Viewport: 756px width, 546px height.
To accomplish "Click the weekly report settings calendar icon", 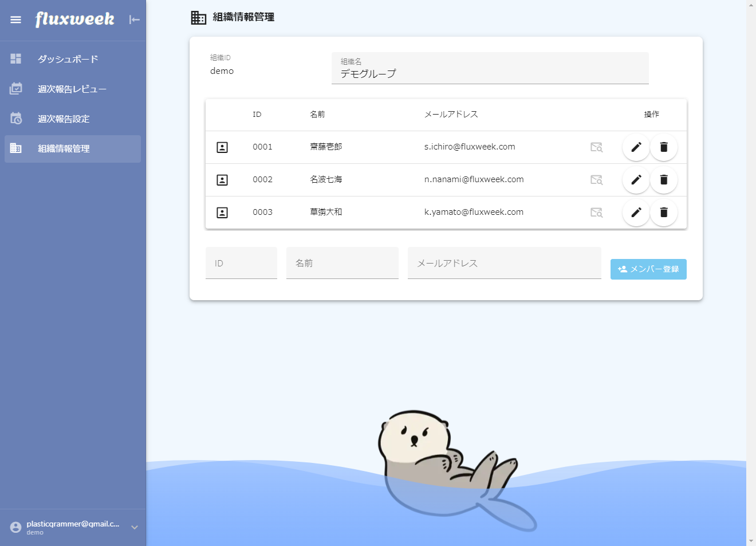I will pyautogui.click(x=15, y=118).
